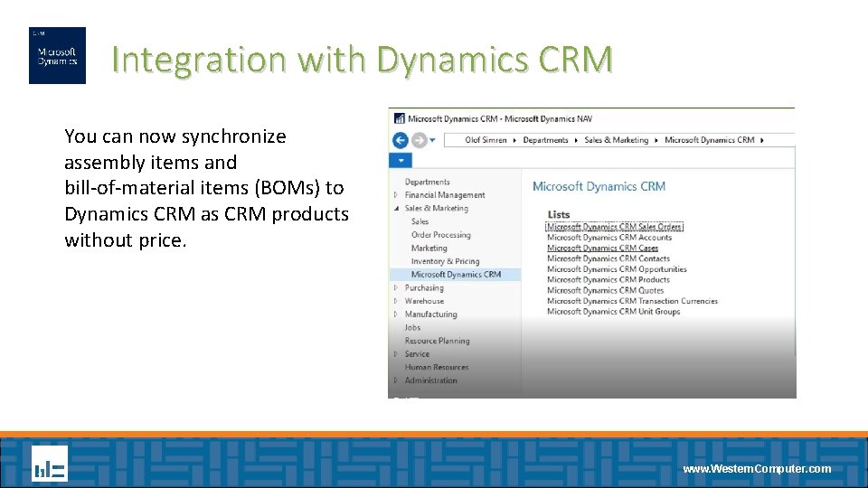Open Microsoft Dynamics CRM Quotes list
Image resolution: width=868 pixels, height=488 pixels.
[605, 290]
